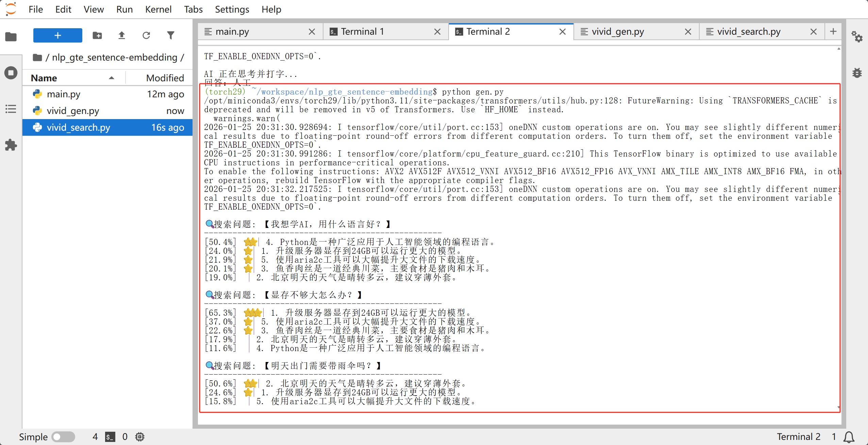Open the Extension Manager sidebar icon
This screenshot has width=868, height=445.
(x=11, y=145)
